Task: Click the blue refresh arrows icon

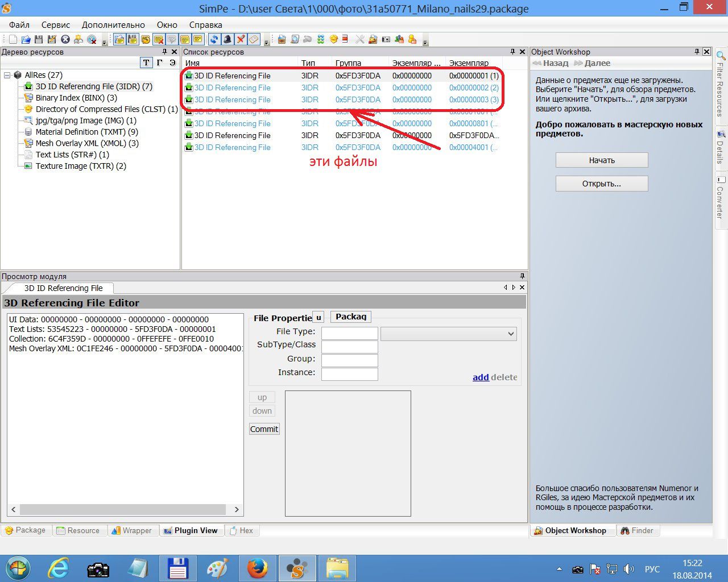Action: point(214,39)
